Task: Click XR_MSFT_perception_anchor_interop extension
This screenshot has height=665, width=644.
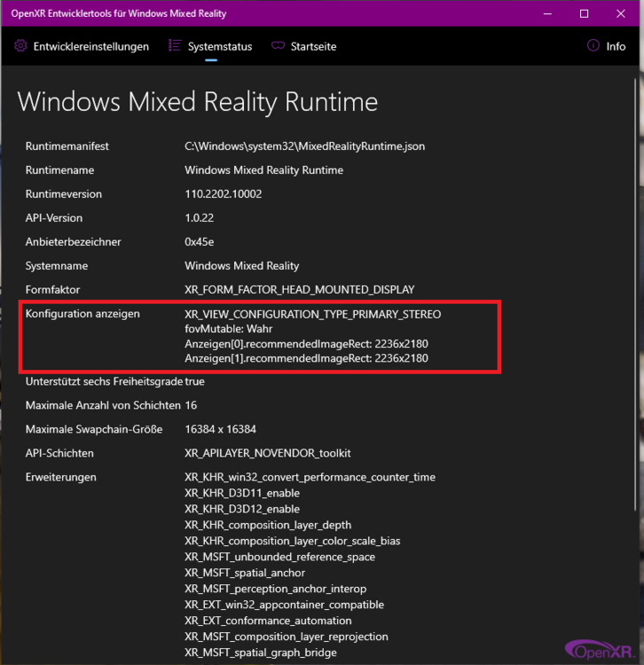Action: (275, 589)
